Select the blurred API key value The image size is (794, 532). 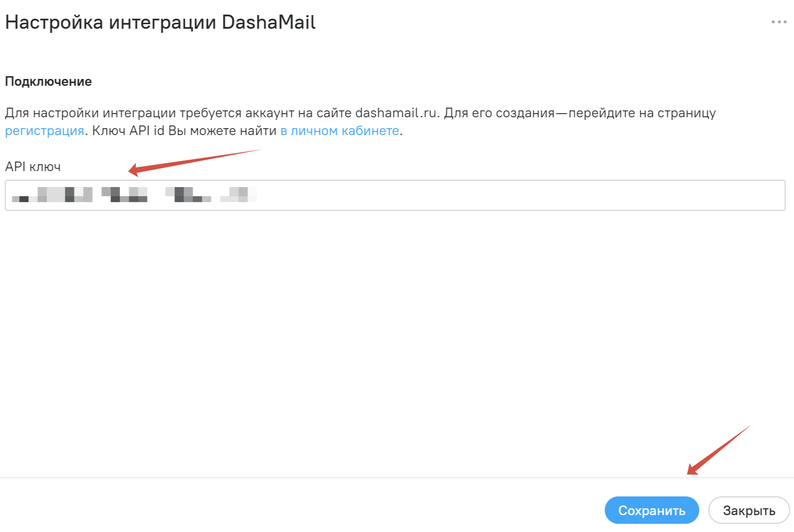pos(134,195)
